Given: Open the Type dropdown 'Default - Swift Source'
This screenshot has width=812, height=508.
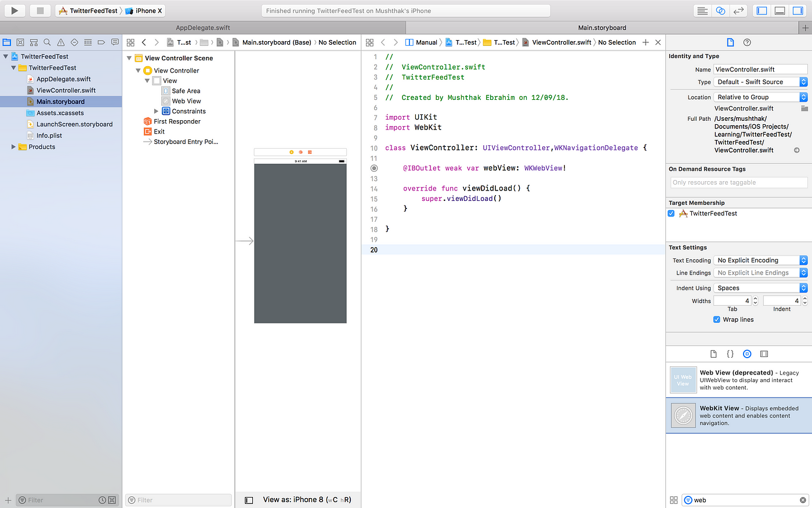Looking at the screenshot, I should [760, 82].
